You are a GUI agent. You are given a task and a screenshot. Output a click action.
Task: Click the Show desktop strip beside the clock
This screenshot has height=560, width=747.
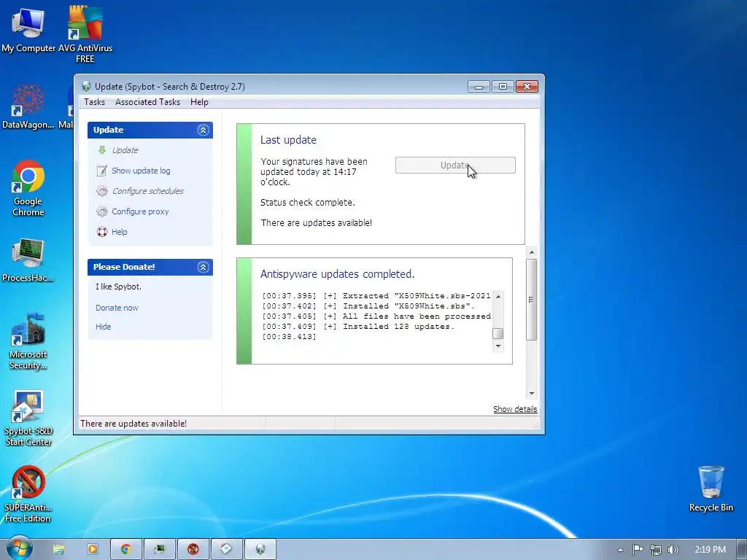(x=742, y=550)
